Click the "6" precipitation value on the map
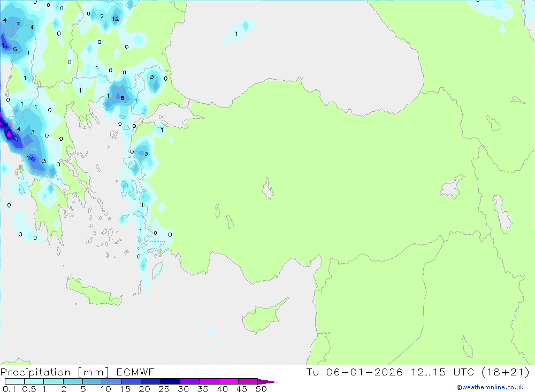Viewport: 535px width, 392px height. [x=15, y=49]
